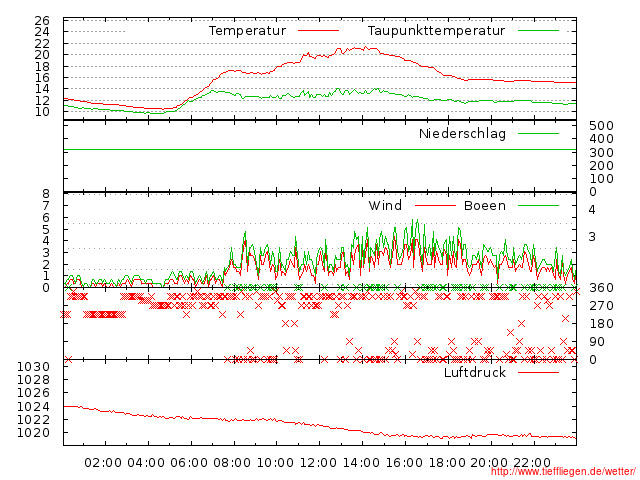Click the Boeen legend label
The width and height of the screenshot is (640, 480).
[x=485, y=206]
